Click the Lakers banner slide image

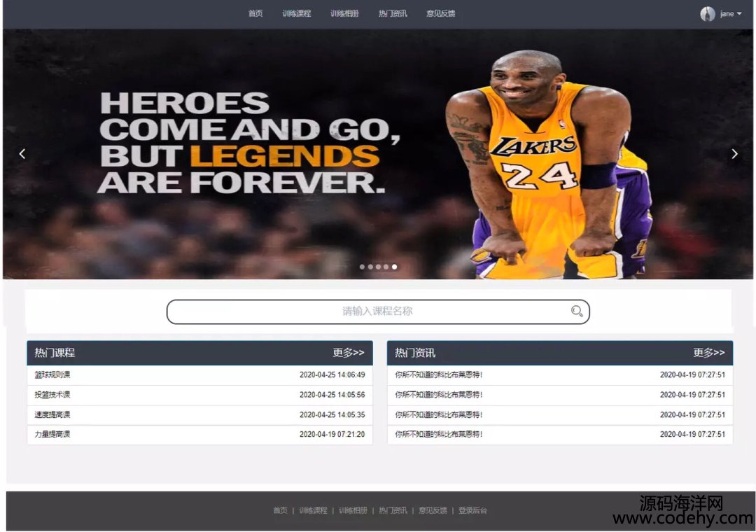pos(378,154)
